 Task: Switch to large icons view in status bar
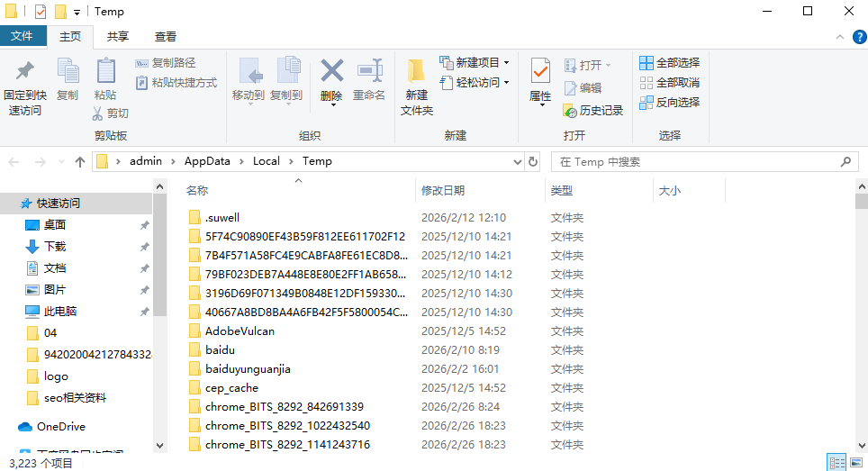[x=856, y=462]
